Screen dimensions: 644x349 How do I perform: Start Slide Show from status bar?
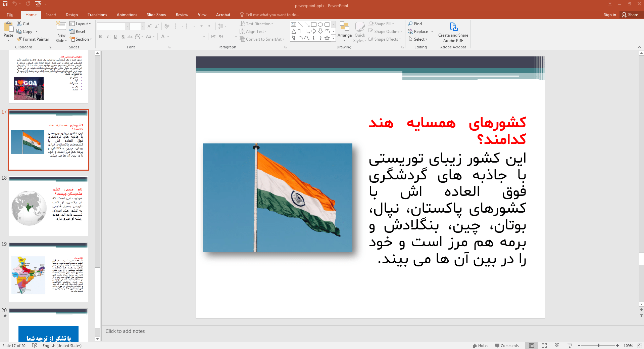tap(569, 346)
